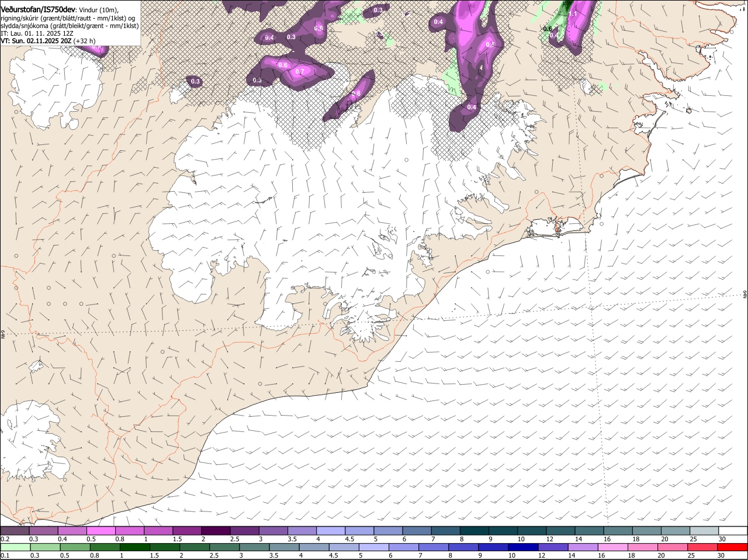This screenshot has width=748, height=560.
Task: Click the 'slydda/snjókoma' legend description line
Action: tap(70, 26)
